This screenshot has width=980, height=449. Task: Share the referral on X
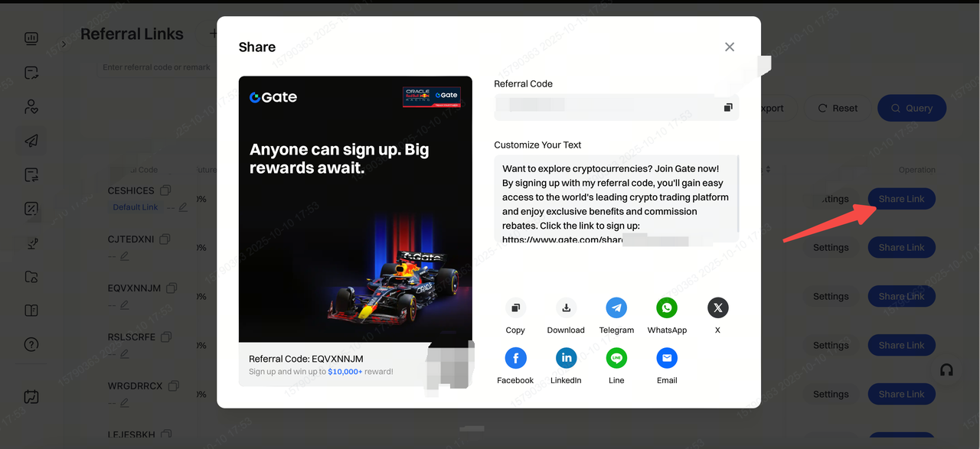pyautogui.click(x=717, y=307)
